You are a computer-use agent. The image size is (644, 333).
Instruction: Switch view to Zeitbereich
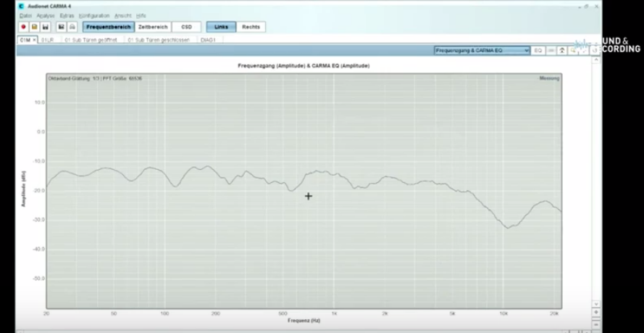(153, 27)
